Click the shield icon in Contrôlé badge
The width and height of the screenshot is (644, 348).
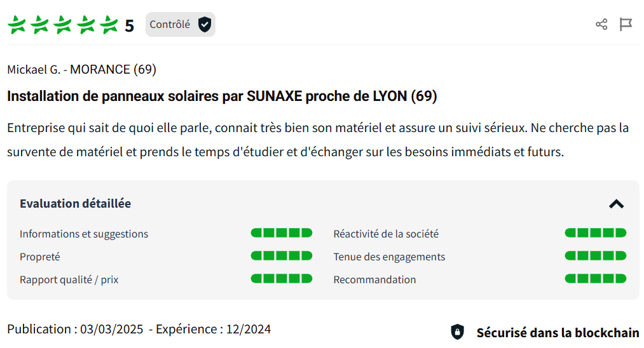(x=204, y=25)
